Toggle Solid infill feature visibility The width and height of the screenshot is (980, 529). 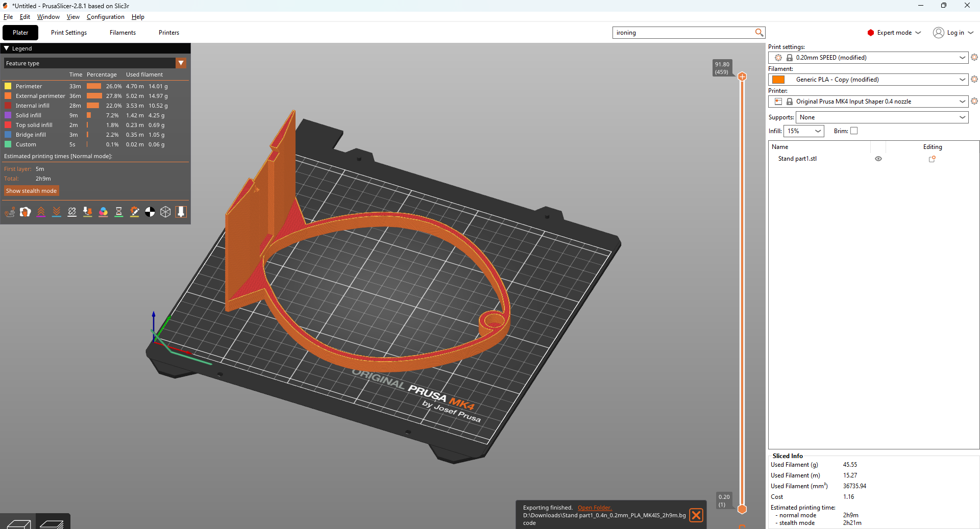[28, 115]
